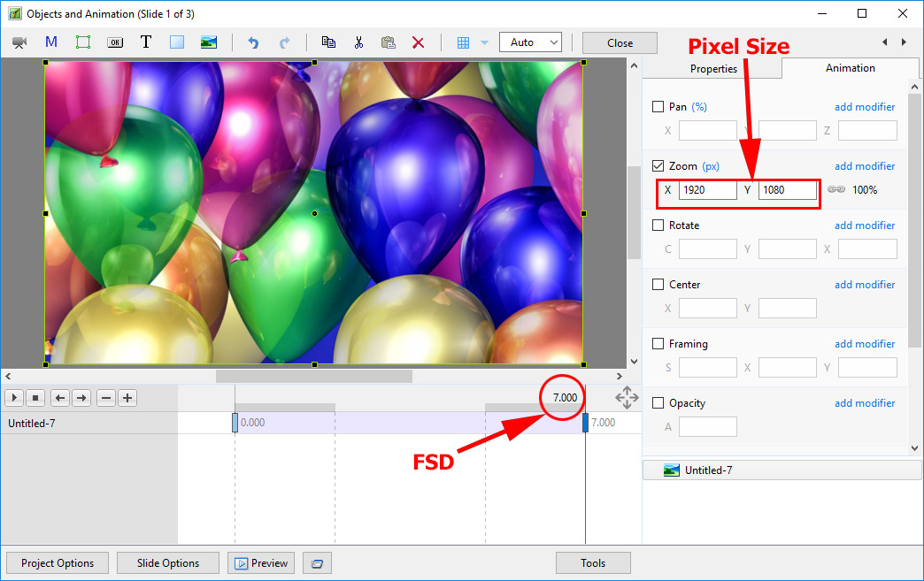Click the blue keyframe marker at 7.000
This screenshot has height=581, width=924.
(x=585, y=423)
